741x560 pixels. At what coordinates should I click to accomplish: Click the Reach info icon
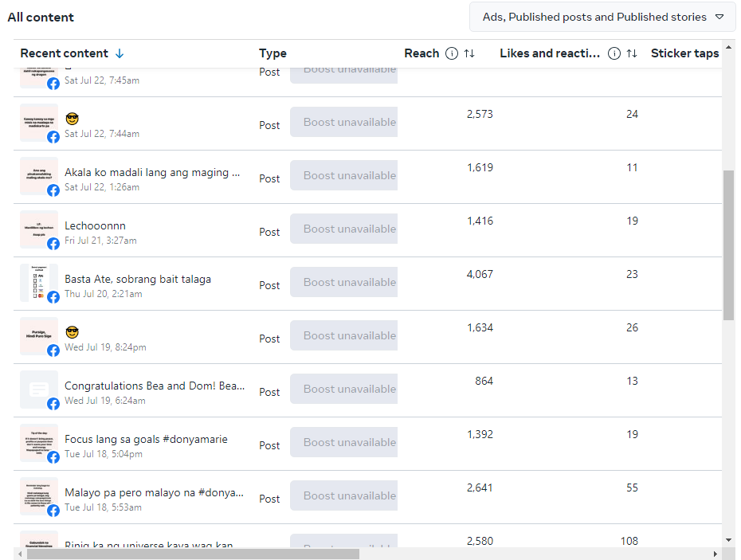tap(452, 53)
